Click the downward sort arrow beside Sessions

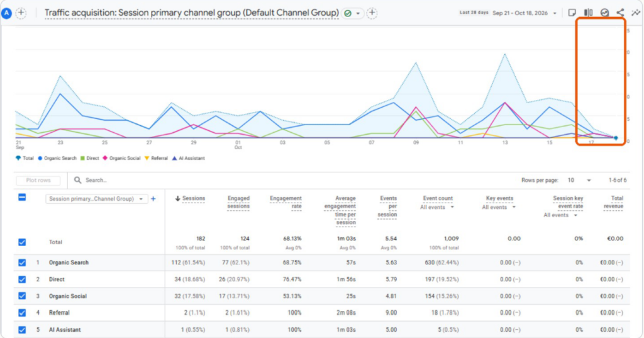click(x=178, y=199)
